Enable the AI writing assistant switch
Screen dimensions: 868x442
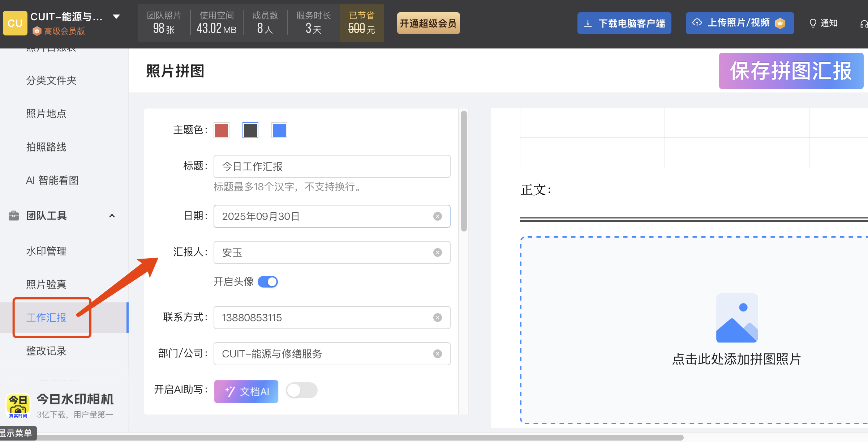[301, 390]
